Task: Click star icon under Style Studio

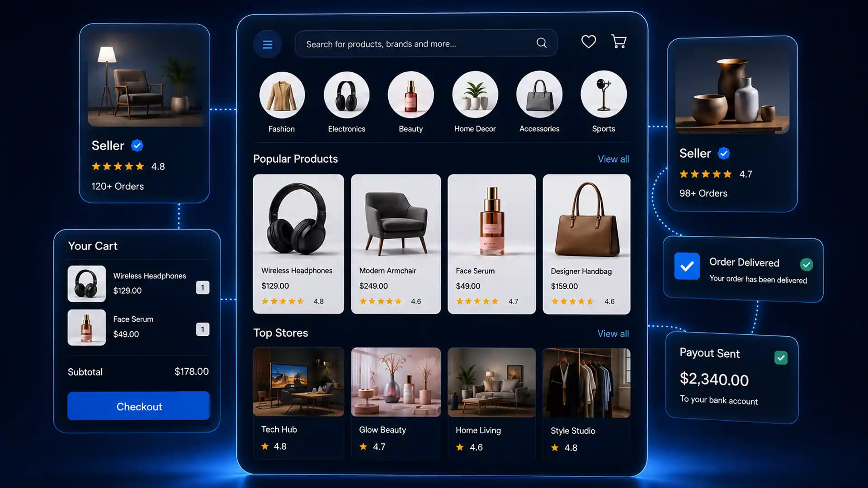Action: coord(555,448)
